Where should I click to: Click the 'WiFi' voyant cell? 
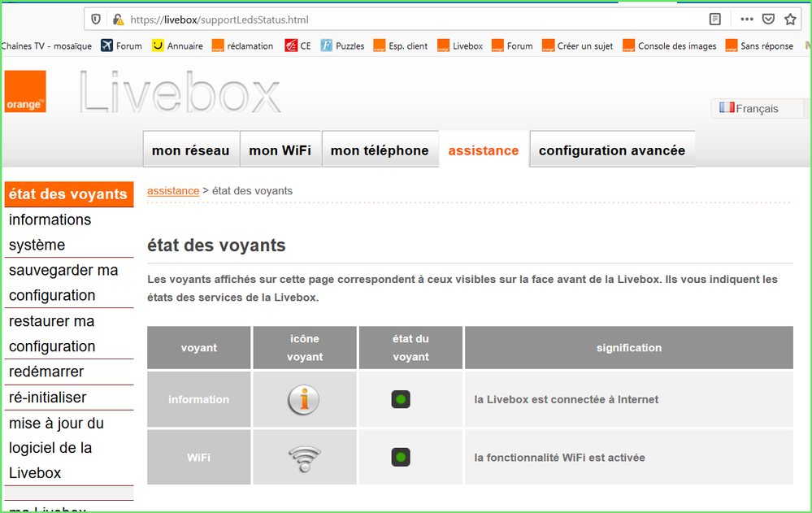pyautogui.click(x=199, y=458)
